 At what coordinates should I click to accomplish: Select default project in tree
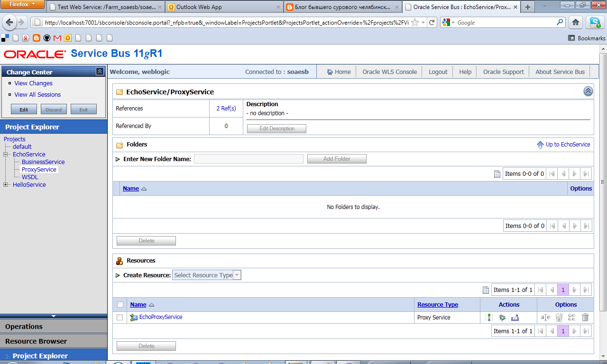click(x=22, y=147)
